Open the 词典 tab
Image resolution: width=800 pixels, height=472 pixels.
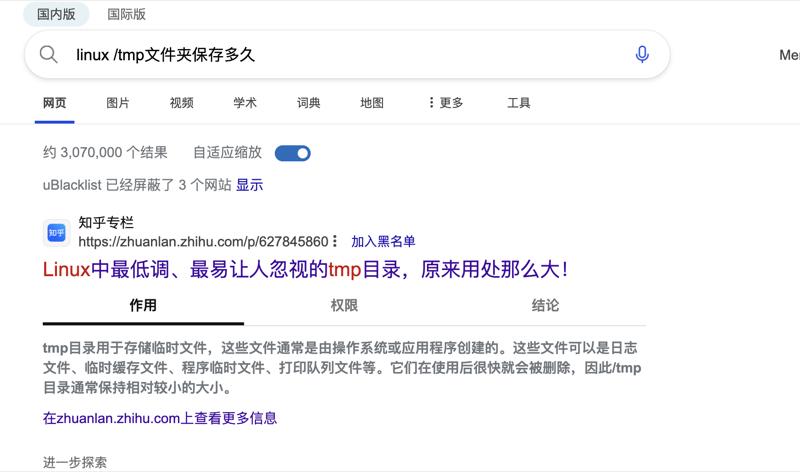tap(308, 103)
